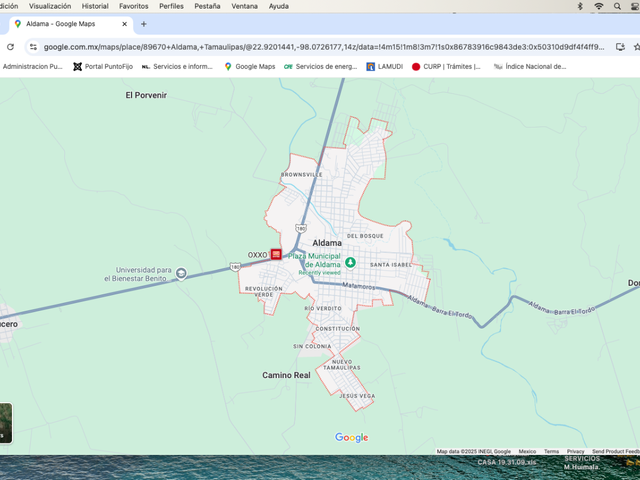
Task: Open the LAMUDI bookmark
Action: point(384,67)
